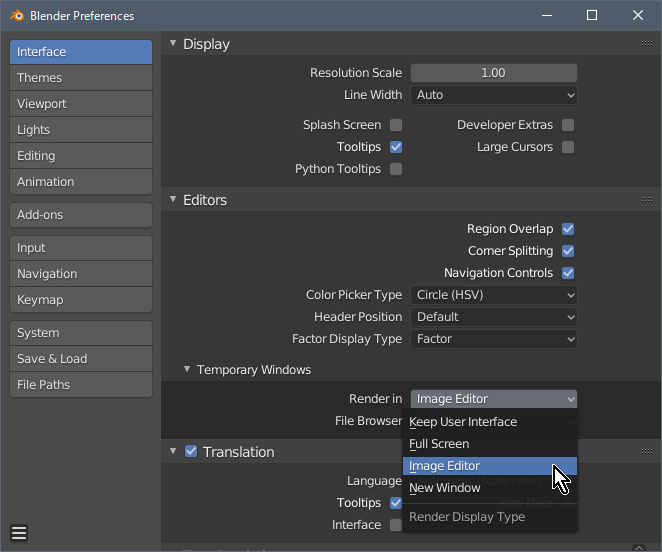Toggle the Translation panel checkbox
The image size is (662, 552).
191,452
